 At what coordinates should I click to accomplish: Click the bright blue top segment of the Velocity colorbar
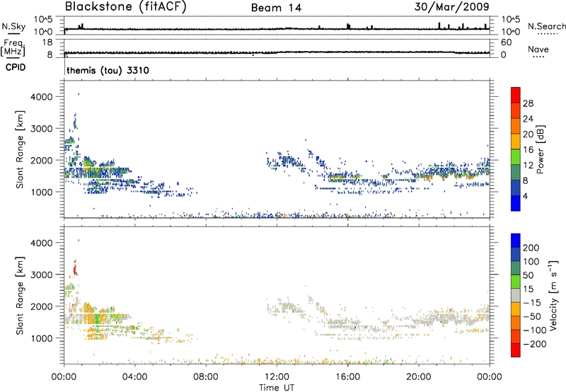pyautogui.click(x=516, y=241)
